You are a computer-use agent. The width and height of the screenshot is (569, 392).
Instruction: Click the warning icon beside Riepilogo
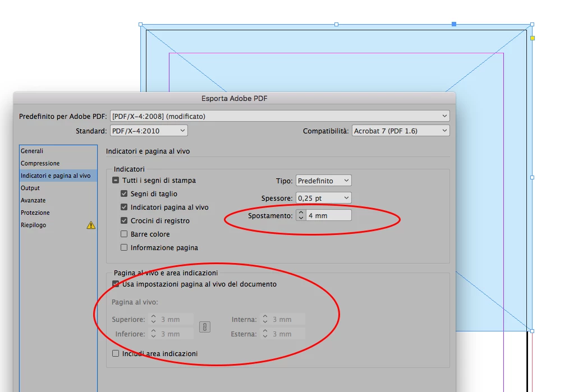pyautogui.click(x=91, y=225)
